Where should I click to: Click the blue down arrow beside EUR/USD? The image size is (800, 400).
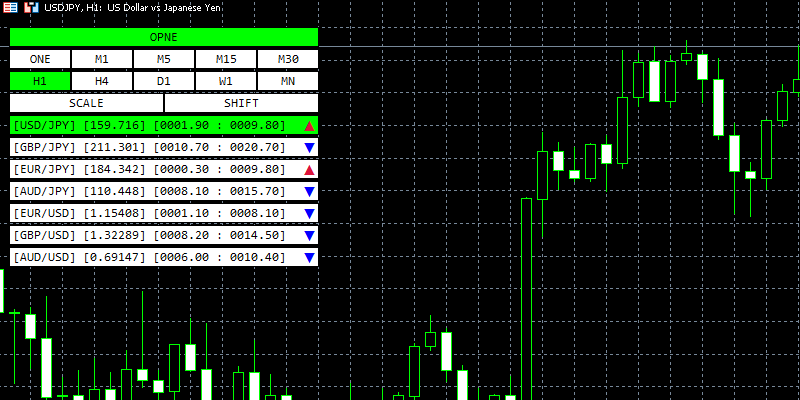[x=310, y=214]
